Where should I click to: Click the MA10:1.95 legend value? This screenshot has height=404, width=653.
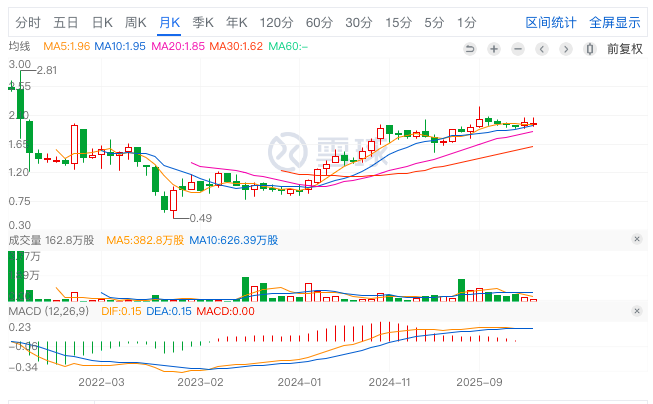120,46
